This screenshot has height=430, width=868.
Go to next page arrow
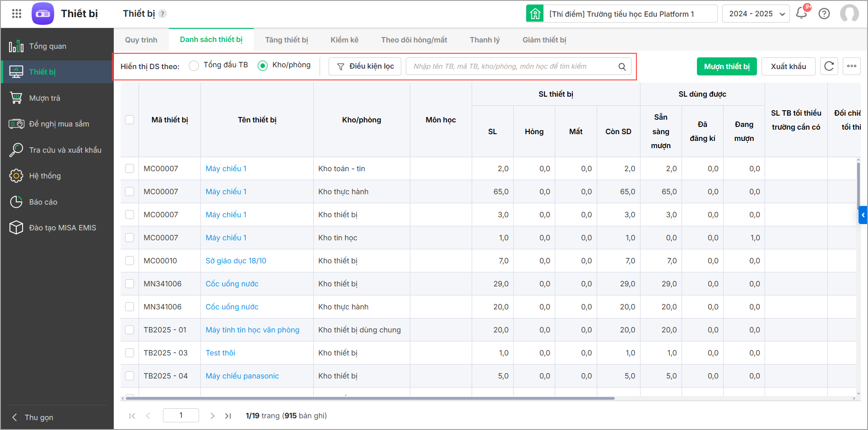click(x=212, y=416)
